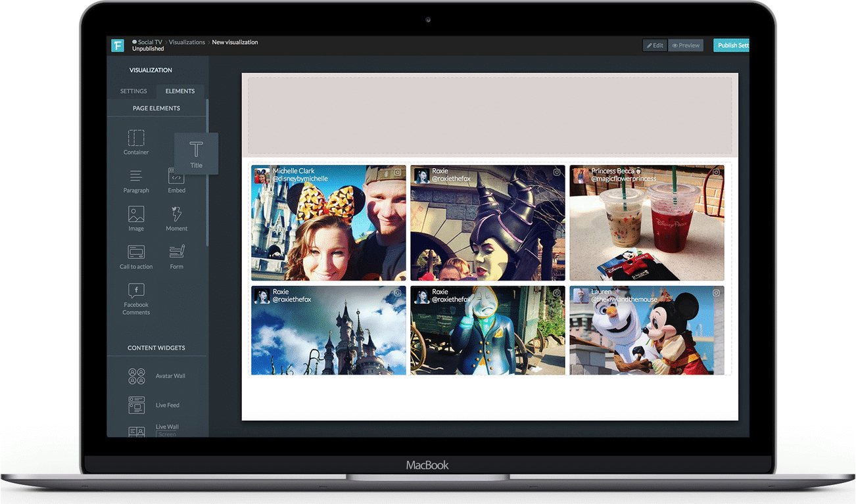The image size is (856, 504).
Task: Select the Container page element
Action: click(x=136, y=143)
